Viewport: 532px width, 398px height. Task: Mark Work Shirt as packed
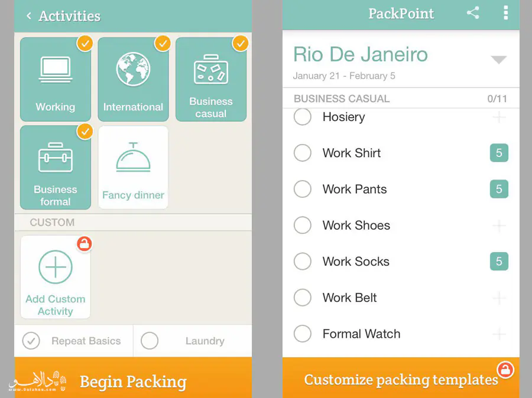click(302, 153)
